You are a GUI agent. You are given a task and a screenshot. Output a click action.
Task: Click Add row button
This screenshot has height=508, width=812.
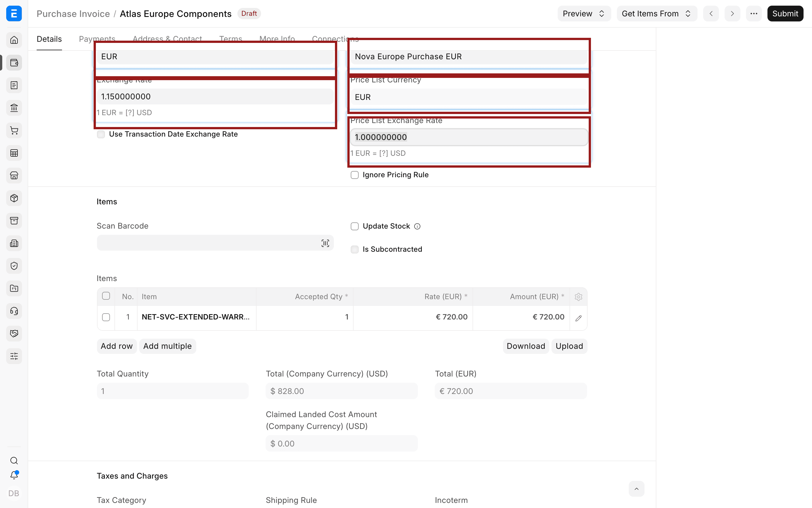[x=116, y=346]
